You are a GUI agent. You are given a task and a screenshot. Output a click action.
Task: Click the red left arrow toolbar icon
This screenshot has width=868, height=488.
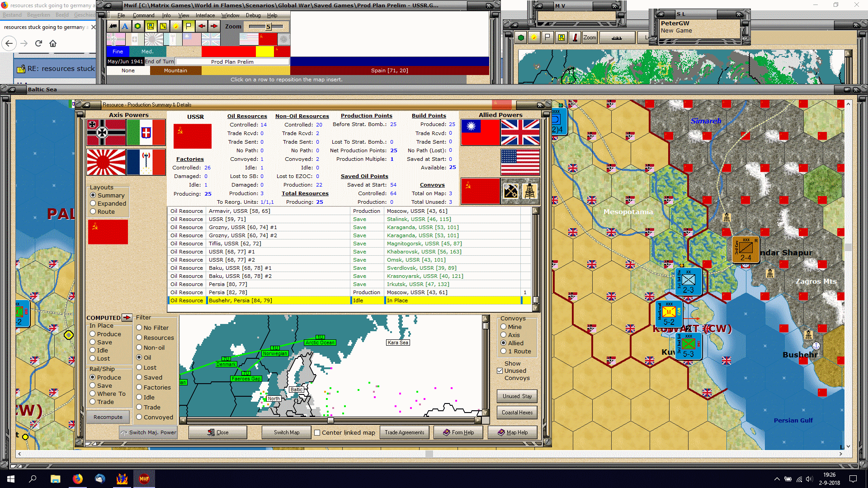(x=201, y=26)
